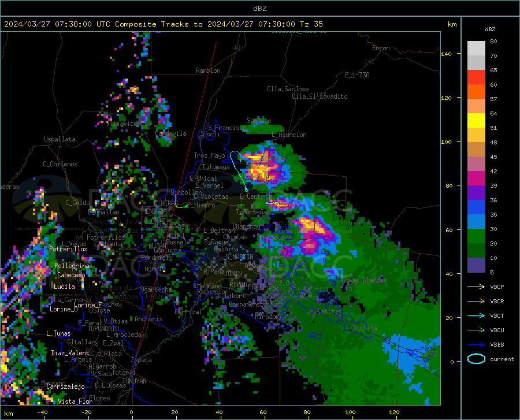Screen dimensions: 520x420
Task: Click the 'Ramblon' place label
Action: click(x=208, y=70)
